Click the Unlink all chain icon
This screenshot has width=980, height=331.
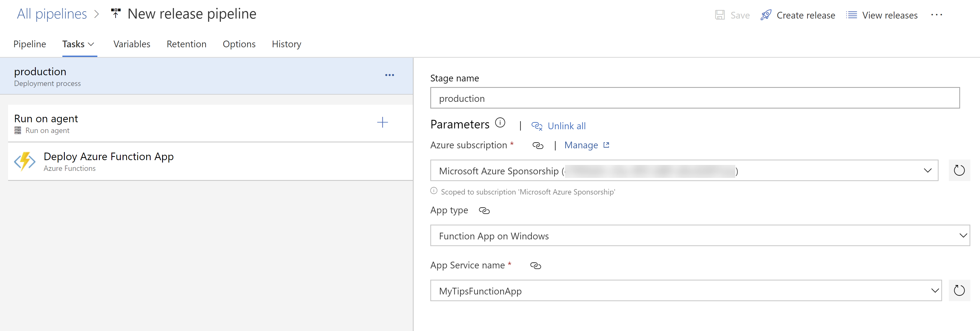[537, 126]
